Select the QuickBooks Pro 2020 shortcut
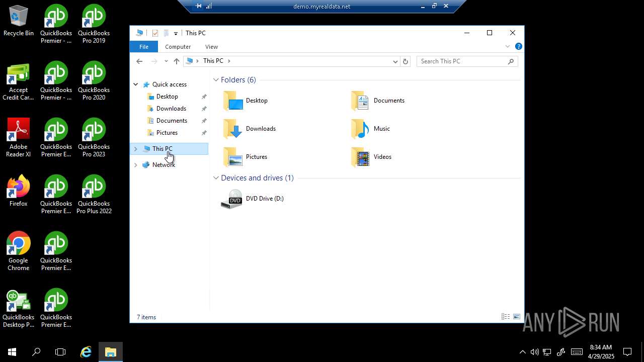644x362 pixels. 94,81
